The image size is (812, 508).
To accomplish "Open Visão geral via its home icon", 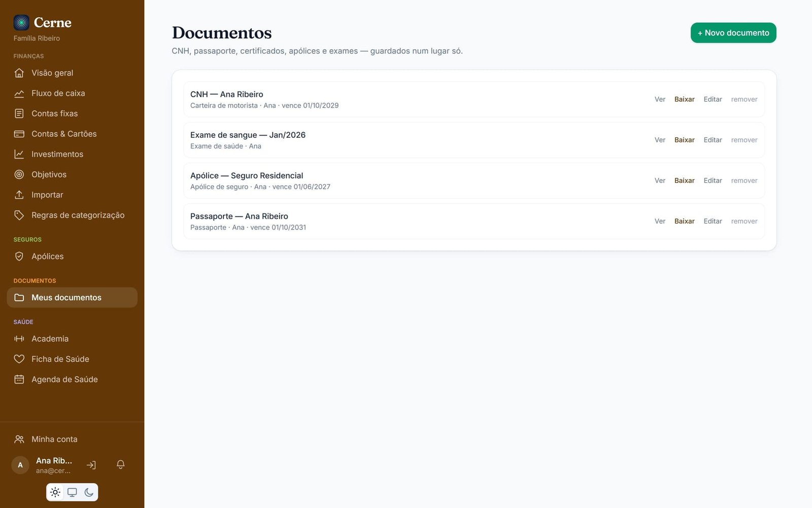I will pyautogui.click(x=19, y=73).
